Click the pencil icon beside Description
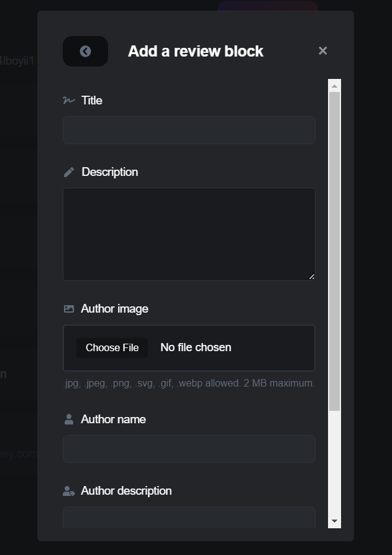This screenshot has height=555, width=392. (69, 172)
